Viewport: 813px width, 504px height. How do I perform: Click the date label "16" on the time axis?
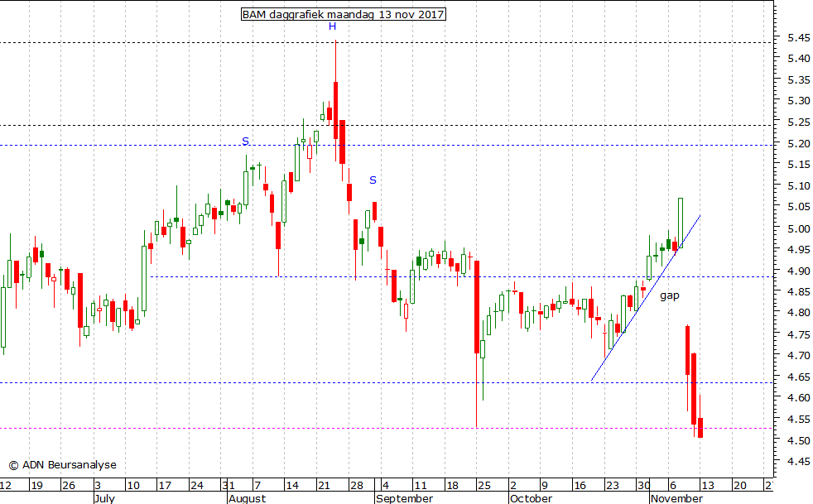click(x=580, y=486)
